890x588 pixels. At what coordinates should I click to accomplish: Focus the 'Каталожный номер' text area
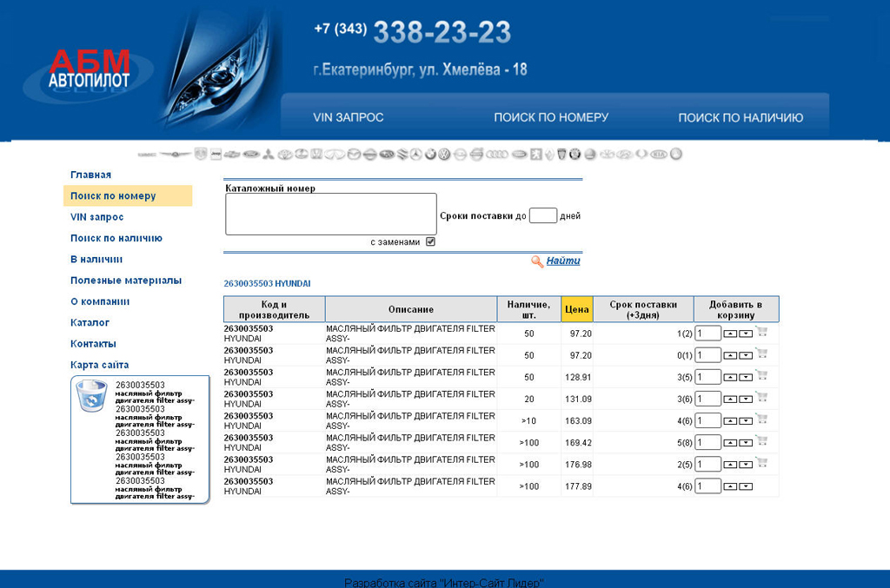[331, 214]
